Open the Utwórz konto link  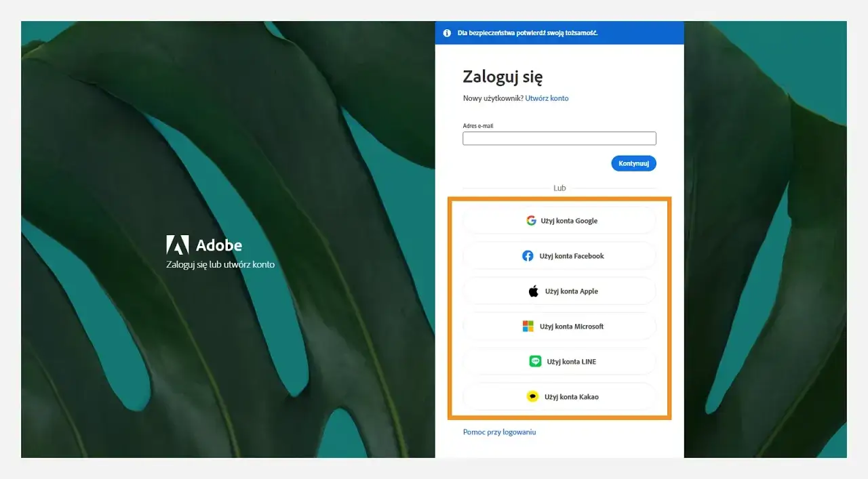pyautogui.click(x=547, y=98)
